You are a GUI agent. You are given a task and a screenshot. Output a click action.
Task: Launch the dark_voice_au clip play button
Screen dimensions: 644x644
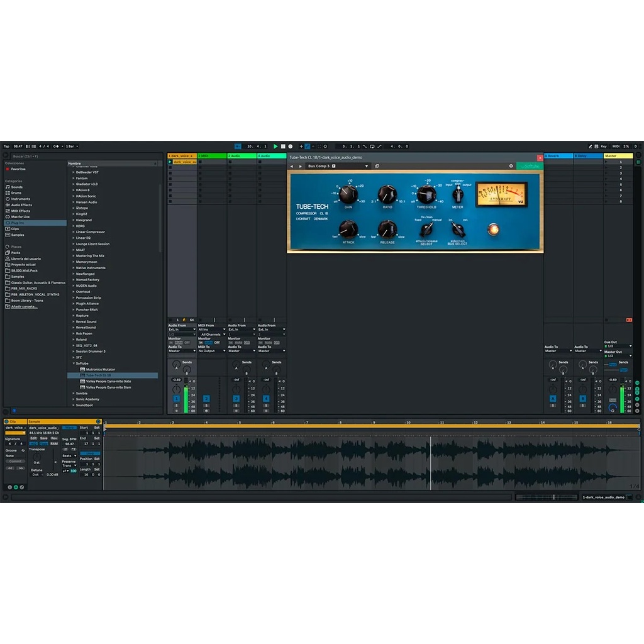(x=170, y=162)
